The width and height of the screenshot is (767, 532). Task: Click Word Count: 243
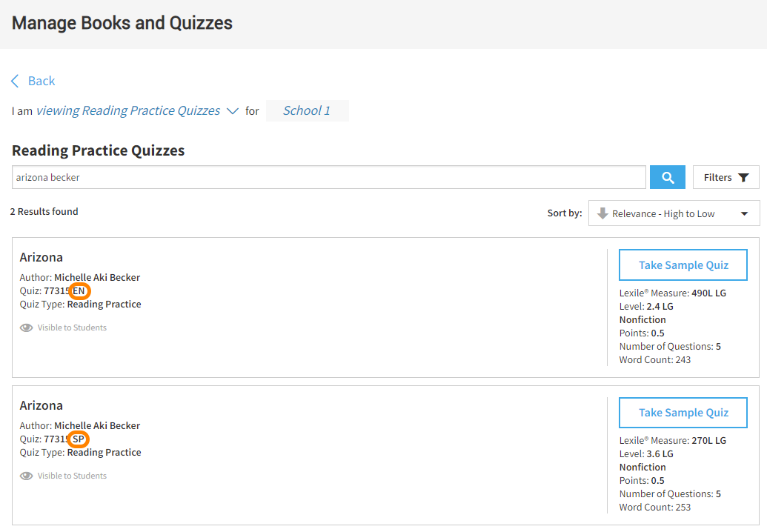(655, 360)
